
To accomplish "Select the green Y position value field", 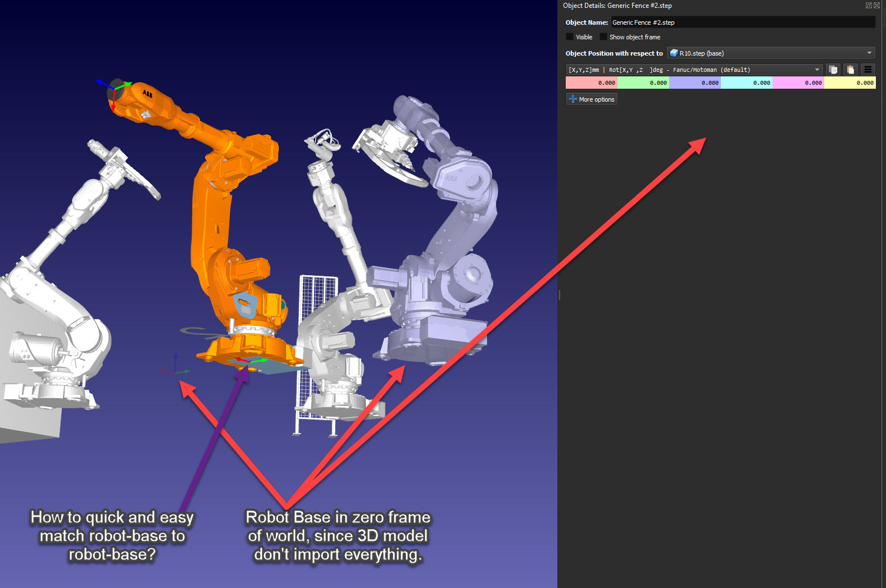I will pyautogui.click(x=643, y=83).
